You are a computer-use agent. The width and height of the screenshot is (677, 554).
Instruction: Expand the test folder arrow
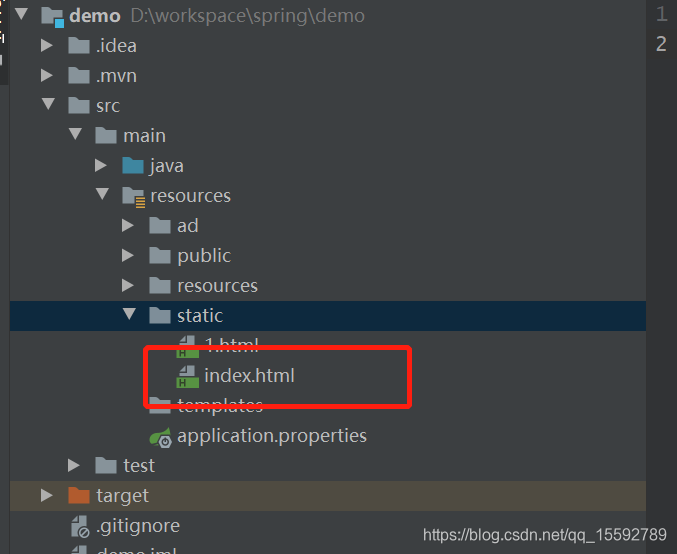coord(74,465)
